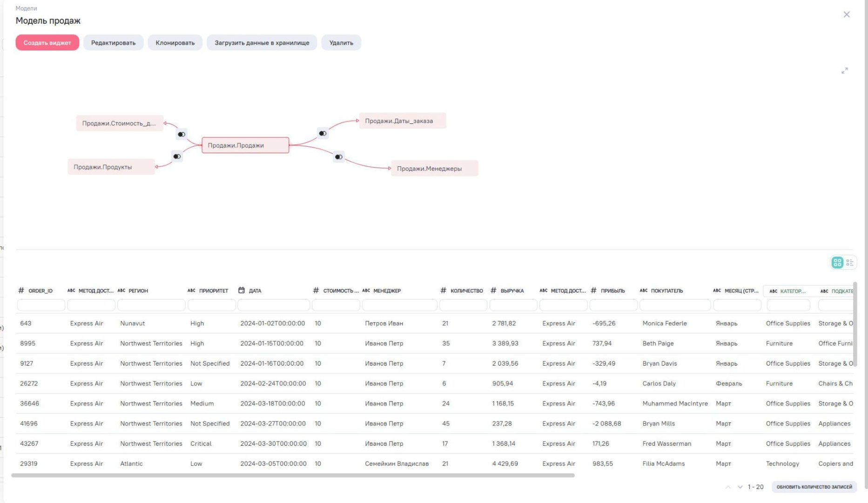
Task: Open the Модели breadcrumb
Action: [26, 8]
